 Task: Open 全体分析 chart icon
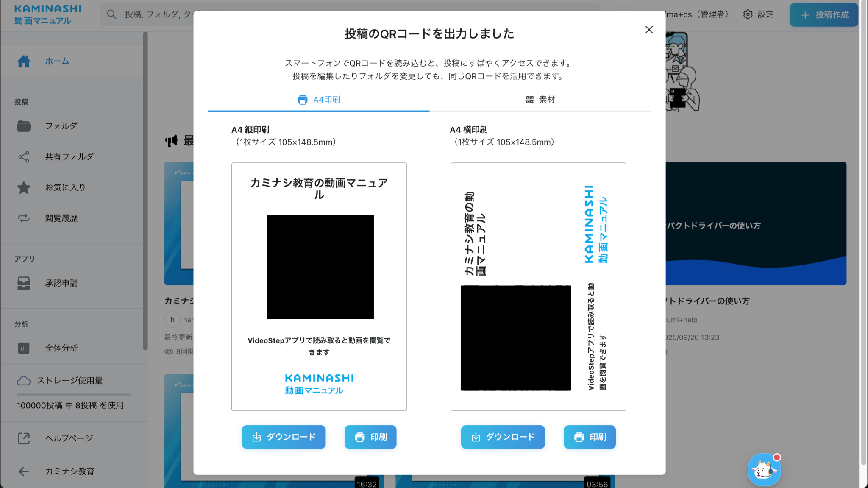[24, 348]
